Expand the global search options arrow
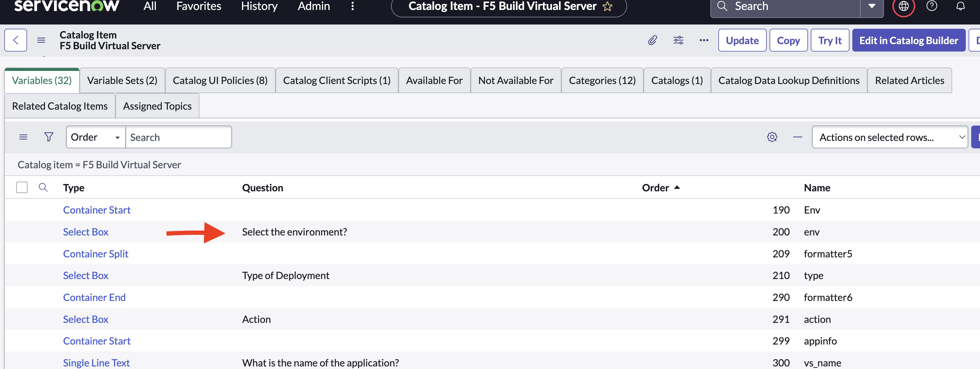The width and height of the screenshot is (980, 369). 872,6
